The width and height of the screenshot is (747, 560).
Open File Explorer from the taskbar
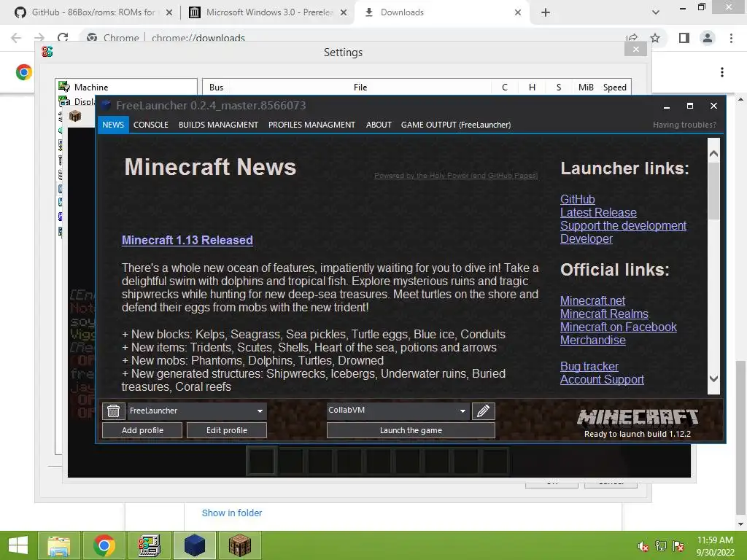pyautogui.click(x=58, y=545)
